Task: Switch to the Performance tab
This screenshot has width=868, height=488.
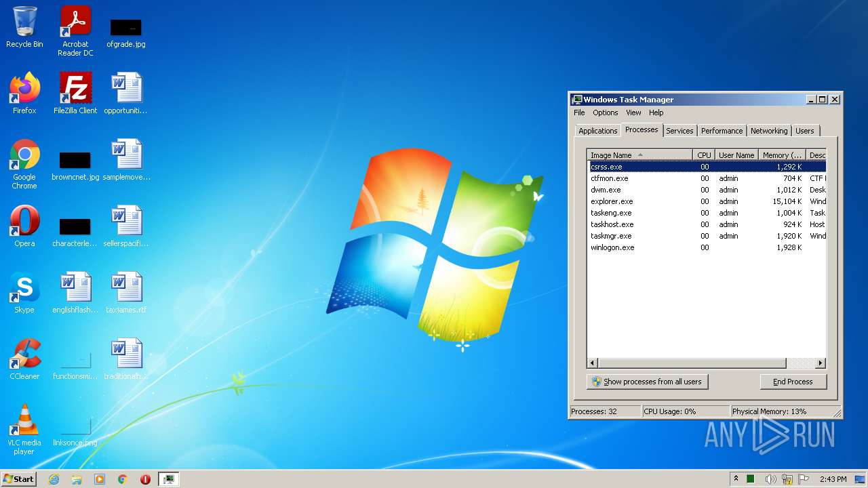Action: point(722,131)
